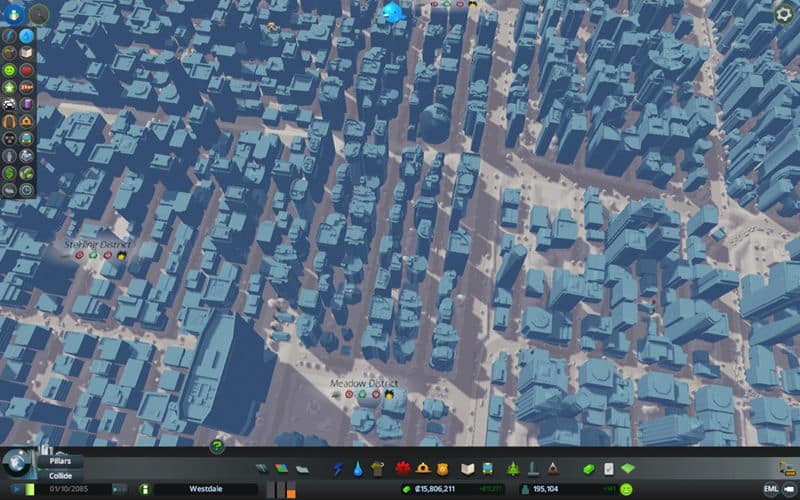The width and height of the screenshot is (800, 500).
Task: Select the Water info view icon
Action: (27, 36)
